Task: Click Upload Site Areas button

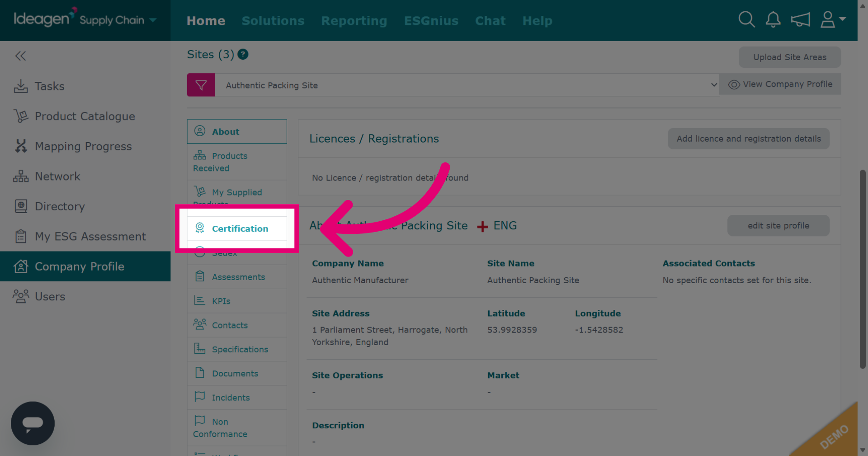Action: pyautogui.click(x=790, y=57)
